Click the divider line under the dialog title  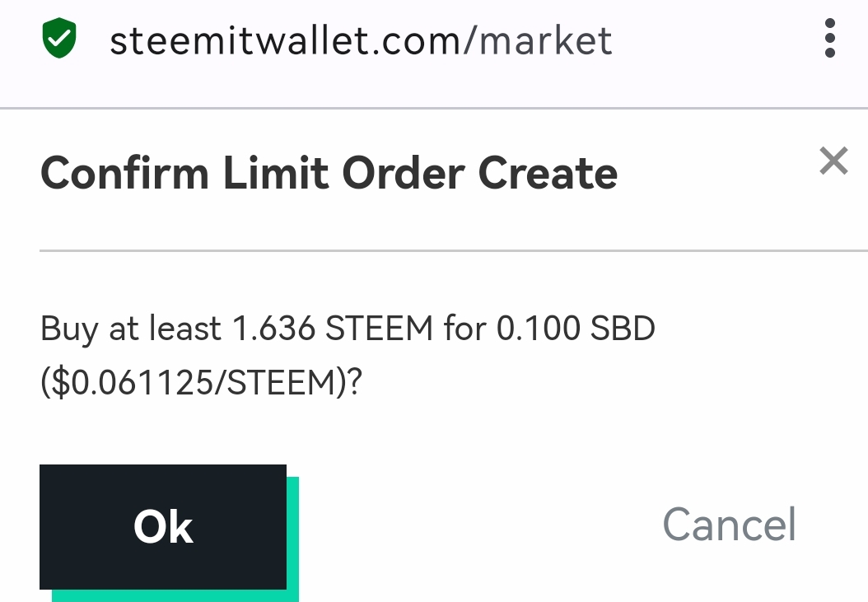click(x=453, y=250)
